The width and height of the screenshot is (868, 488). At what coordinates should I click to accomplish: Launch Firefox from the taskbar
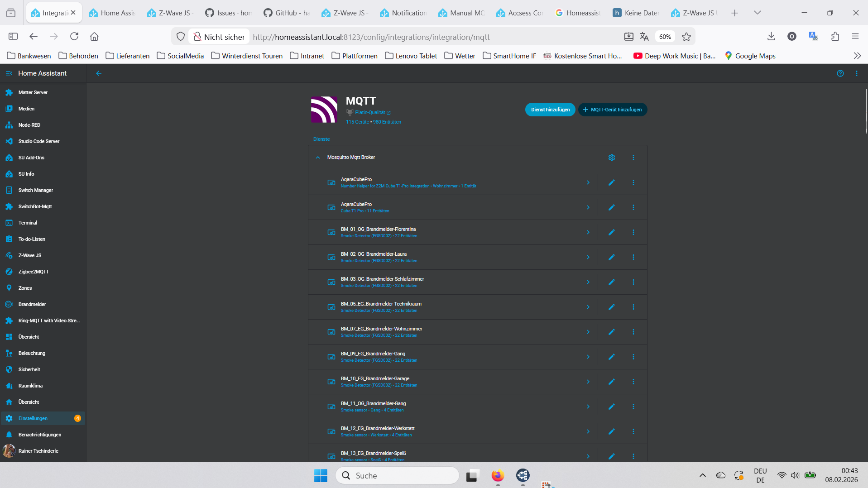(x=498, y=475)
